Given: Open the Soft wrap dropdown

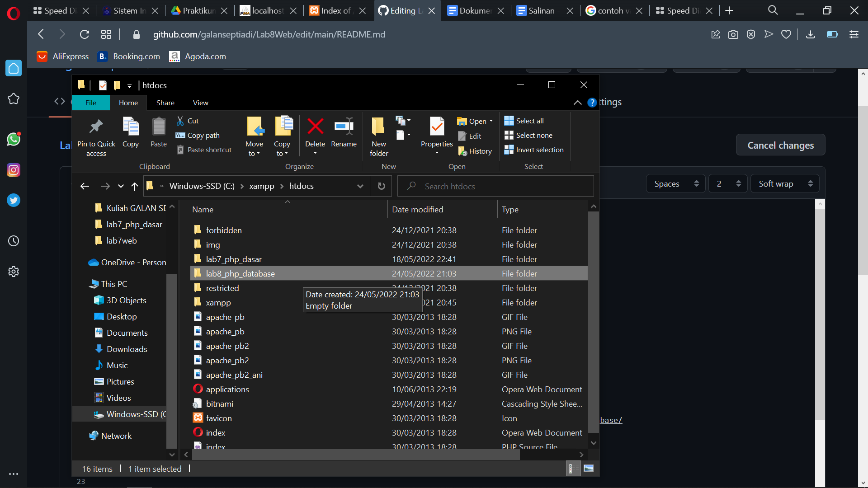Looking at the screenshot, I should click(x=785, y=184).
